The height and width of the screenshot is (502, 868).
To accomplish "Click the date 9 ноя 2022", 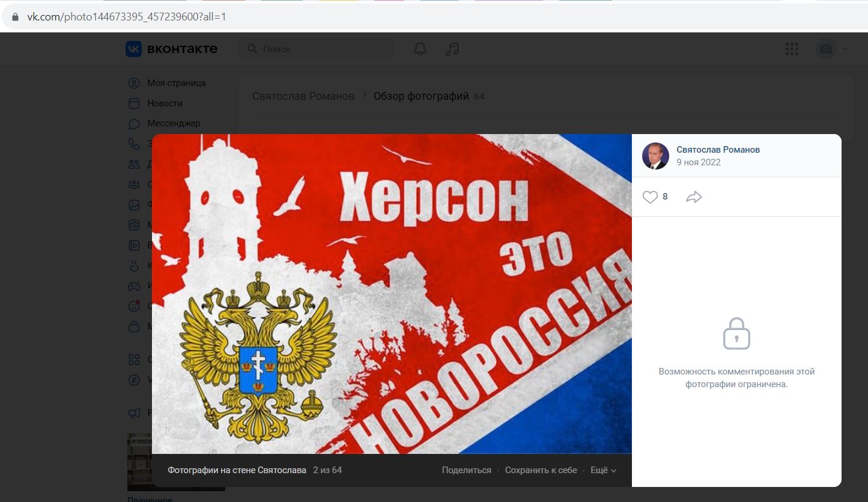I will tap(698, 162).
